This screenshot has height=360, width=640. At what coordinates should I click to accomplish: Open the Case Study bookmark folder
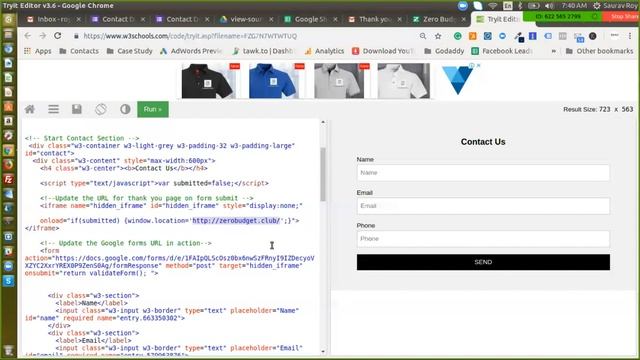point(129,51)
